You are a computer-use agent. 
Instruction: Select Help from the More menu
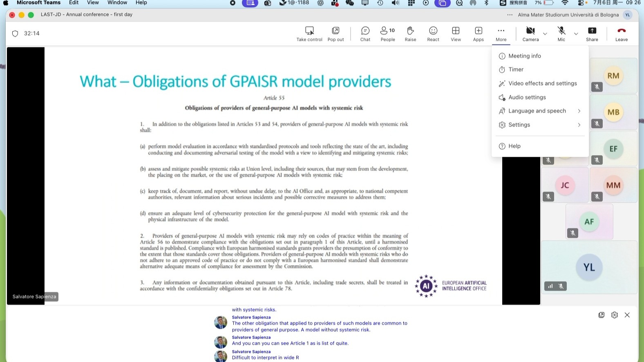tap(540, 146)
